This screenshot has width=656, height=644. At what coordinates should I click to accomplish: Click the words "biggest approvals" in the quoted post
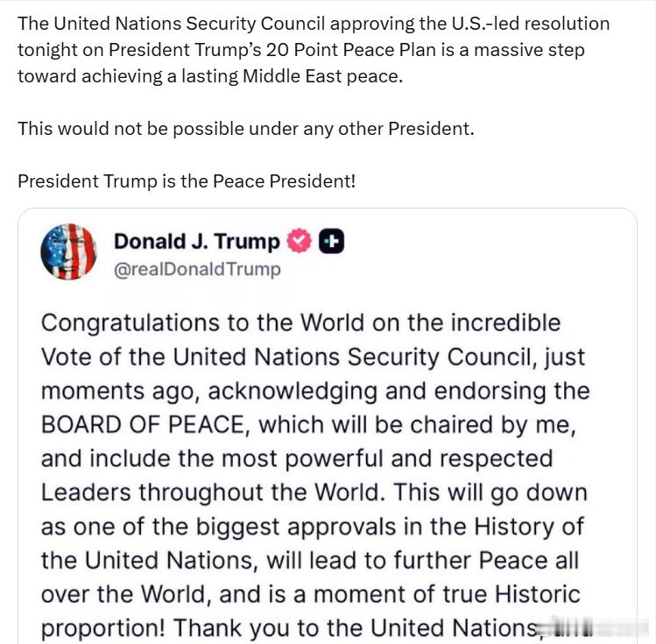click(x=296, y=527)
